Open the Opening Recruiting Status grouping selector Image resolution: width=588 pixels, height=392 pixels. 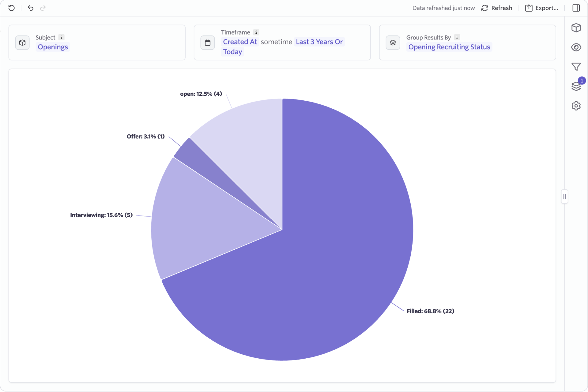click(449, 47)
